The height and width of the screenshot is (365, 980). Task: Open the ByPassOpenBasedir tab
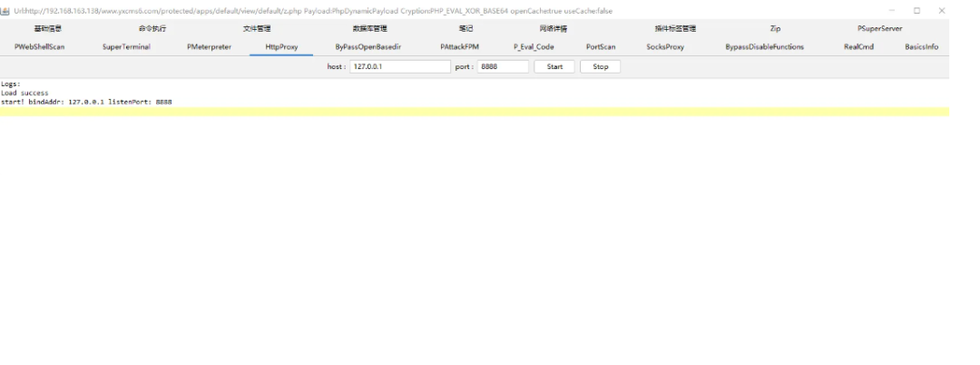(x=367, y=47)
